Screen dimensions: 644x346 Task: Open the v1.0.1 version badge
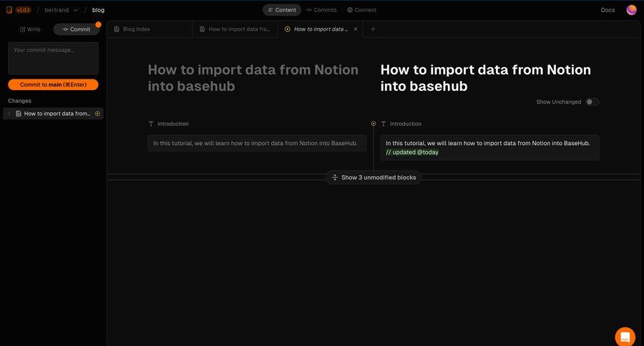[24, 10]
